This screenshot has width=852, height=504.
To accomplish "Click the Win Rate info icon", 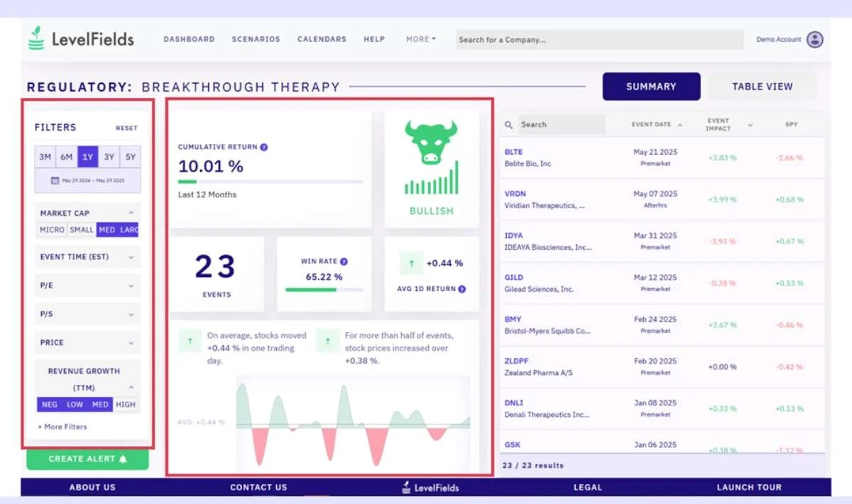I will [x=344, y=262].
